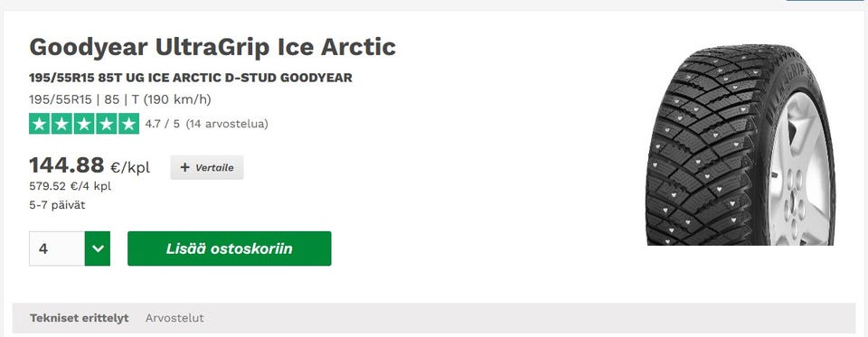This screenshot has width=868, height=337.
Task: Open the quantity dropdown with green chevron
Action: [x=98, y=248]
